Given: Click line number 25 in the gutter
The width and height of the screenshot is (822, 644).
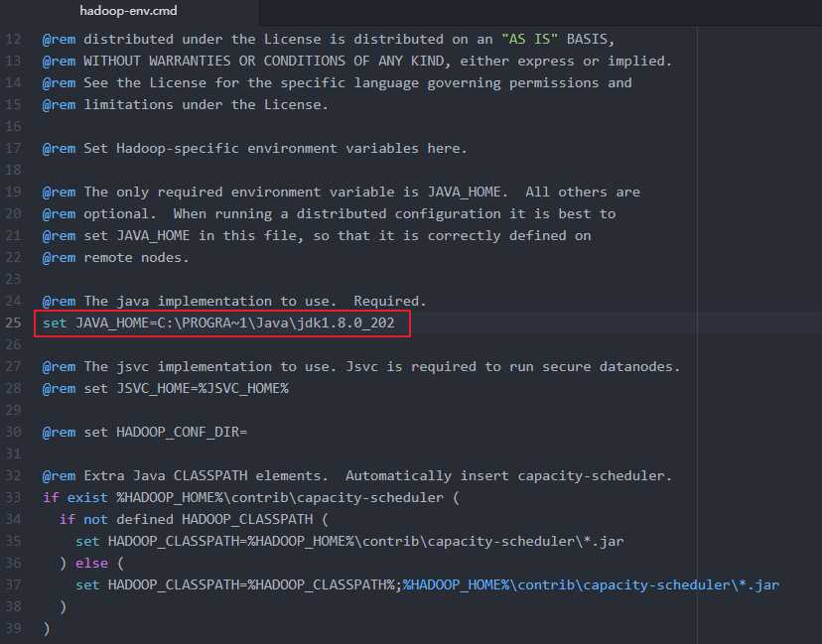Looking at the screenshot, I should pyautogui.click(x=13, y=322).
